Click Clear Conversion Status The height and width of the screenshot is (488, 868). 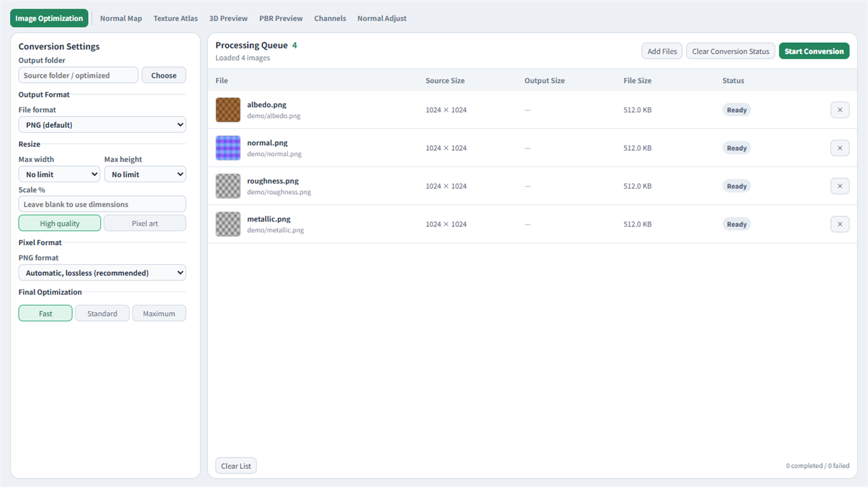coord(731,51)
